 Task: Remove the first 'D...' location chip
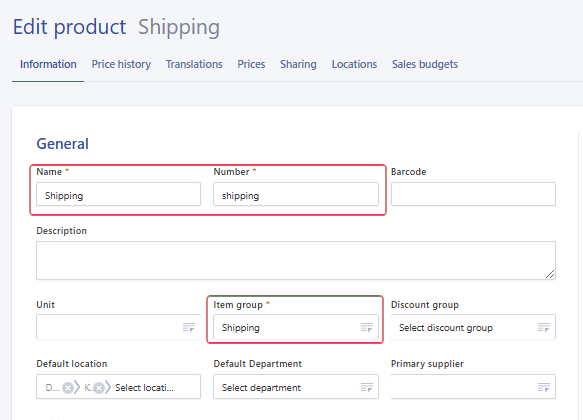coord(68,388)
